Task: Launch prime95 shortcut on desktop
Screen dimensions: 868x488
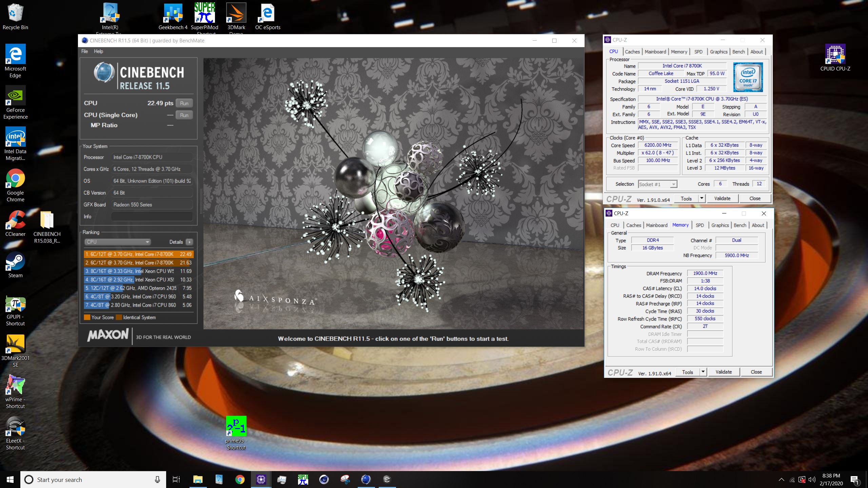Action: tap(236, 433)
